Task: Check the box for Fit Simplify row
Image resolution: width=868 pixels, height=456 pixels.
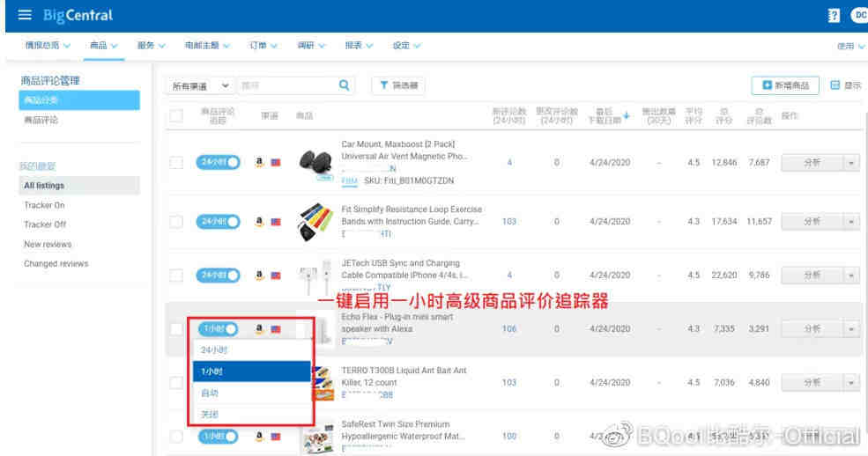Action: click(176, 222)
